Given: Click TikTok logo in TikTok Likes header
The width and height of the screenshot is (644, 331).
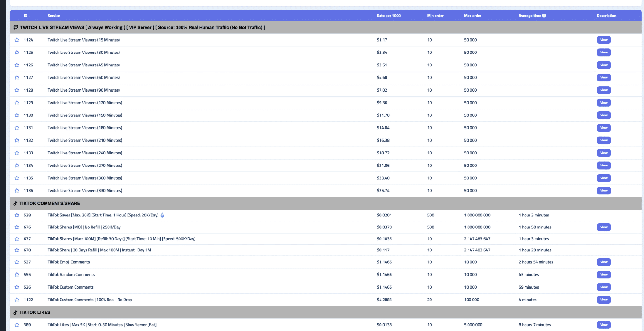Looking at the screenshot, I should tap(15, 313).
